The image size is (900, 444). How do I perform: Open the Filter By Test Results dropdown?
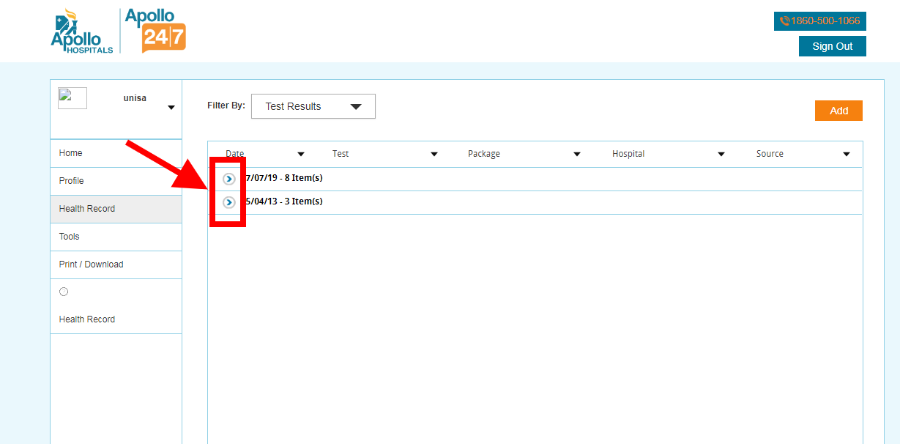point(313,106)
